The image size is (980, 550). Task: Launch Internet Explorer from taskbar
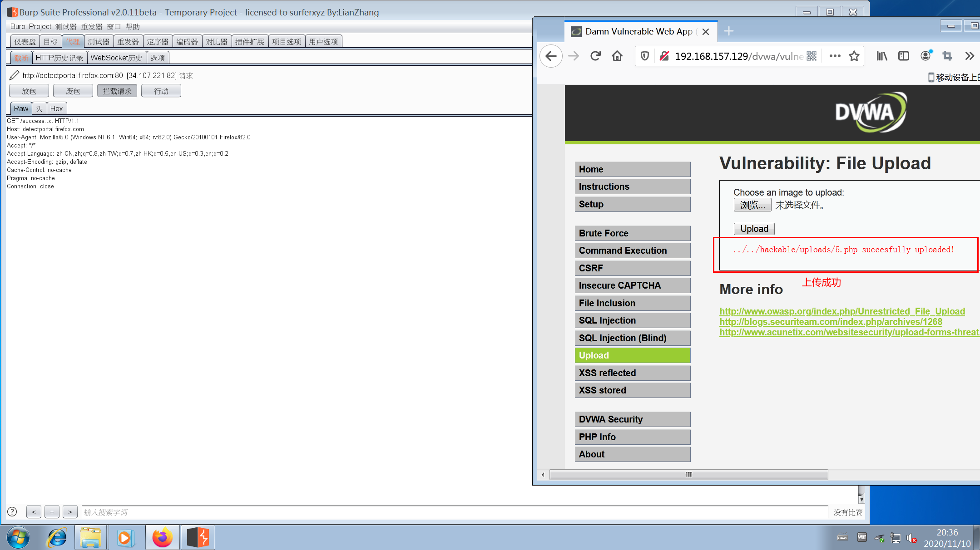tap(57, 538)
